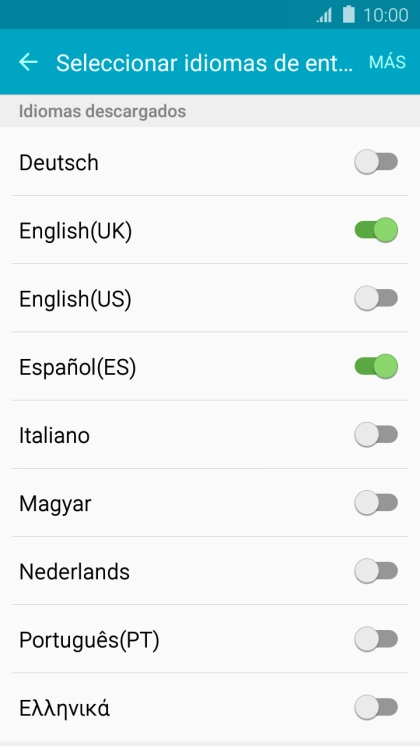
Task: Tap the Seleccionar idiomas title text
Action: click(x=205, y=63)
